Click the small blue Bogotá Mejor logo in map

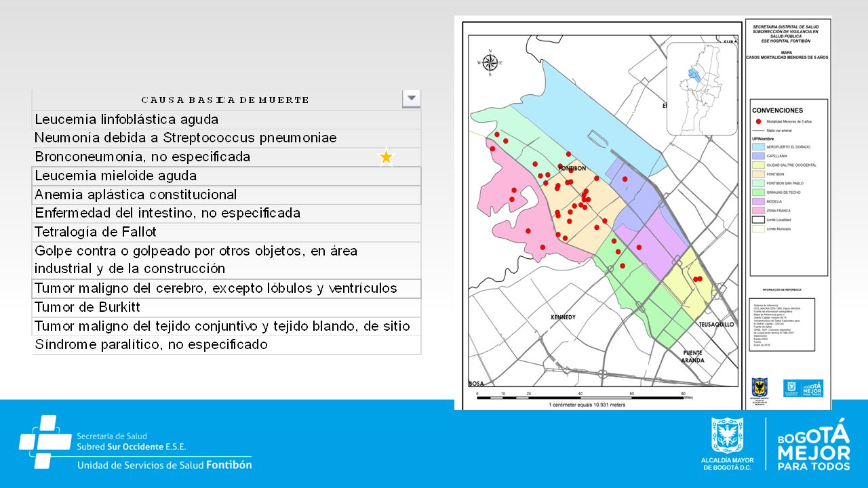click(x=804, y=388)
